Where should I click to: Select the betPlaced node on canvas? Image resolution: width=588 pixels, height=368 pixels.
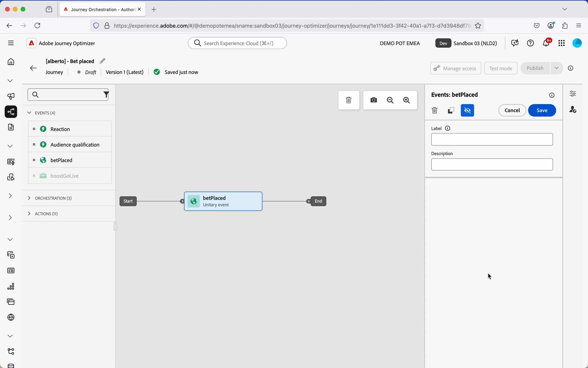click(223, 201)
